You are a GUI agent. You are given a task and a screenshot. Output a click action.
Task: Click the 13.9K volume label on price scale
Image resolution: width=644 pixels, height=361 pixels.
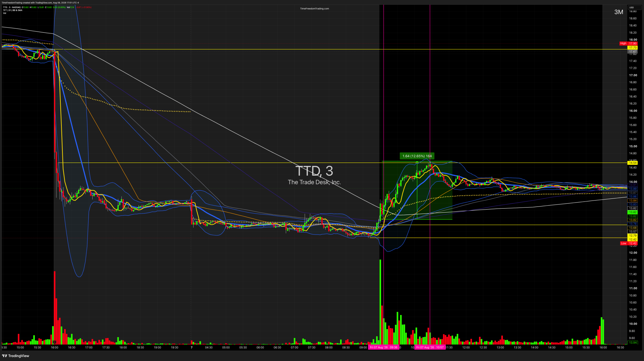[x=633, y=343]
